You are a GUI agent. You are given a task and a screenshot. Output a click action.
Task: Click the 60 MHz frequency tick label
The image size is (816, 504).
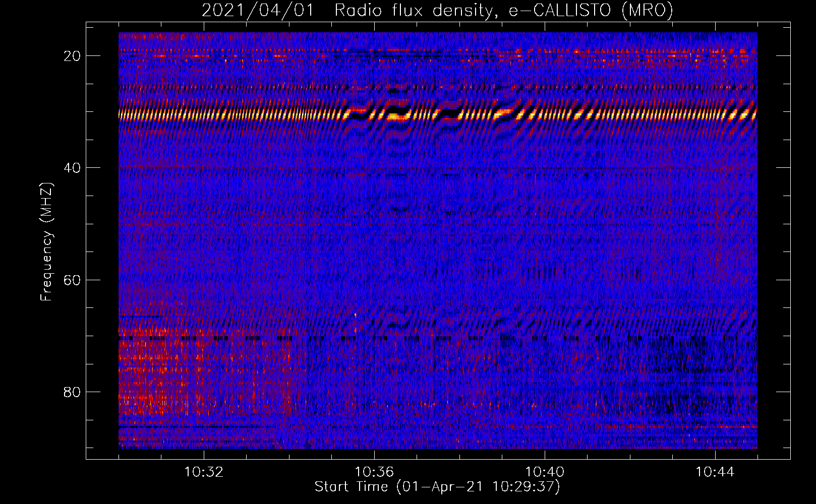(x=72, y=280)
